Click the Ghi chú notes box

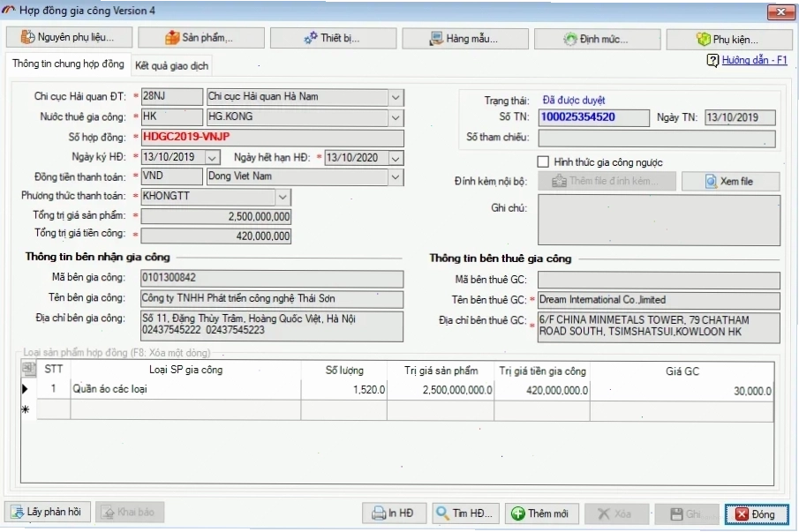(x=659, y=221)
